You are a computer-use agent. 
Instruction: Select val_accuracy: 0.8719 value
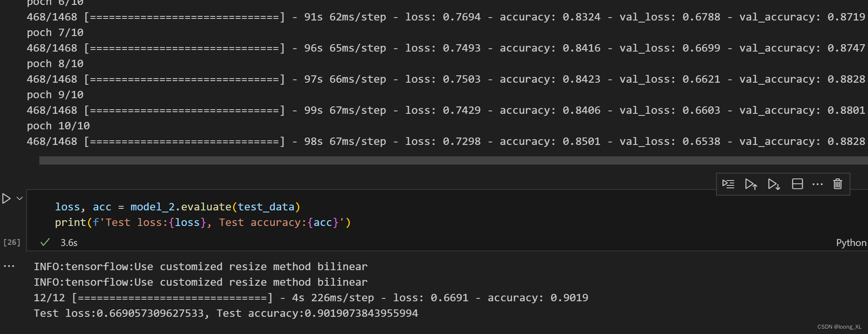802,17
